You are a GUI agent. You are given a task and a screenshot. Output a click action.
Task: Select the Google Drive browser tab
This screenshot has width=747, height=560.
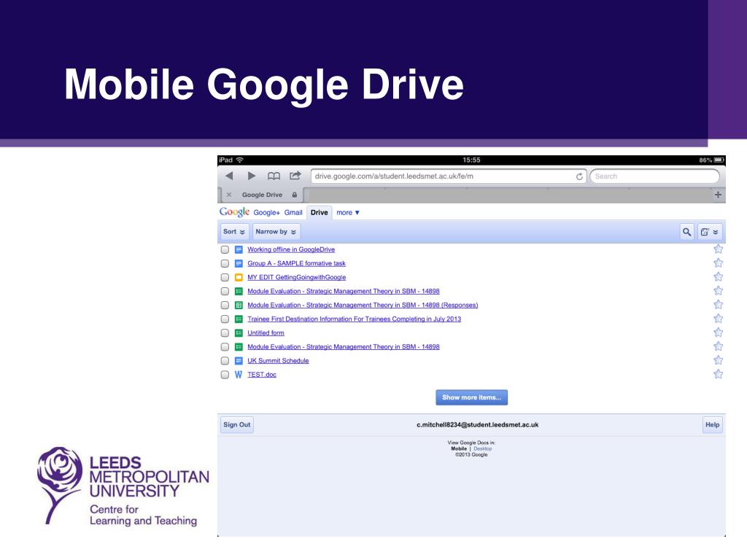(x=262, y=195)
